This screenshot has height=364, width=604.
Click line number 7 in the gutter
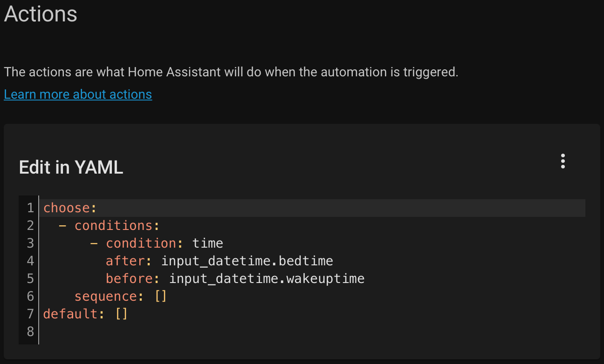point(29,314)
